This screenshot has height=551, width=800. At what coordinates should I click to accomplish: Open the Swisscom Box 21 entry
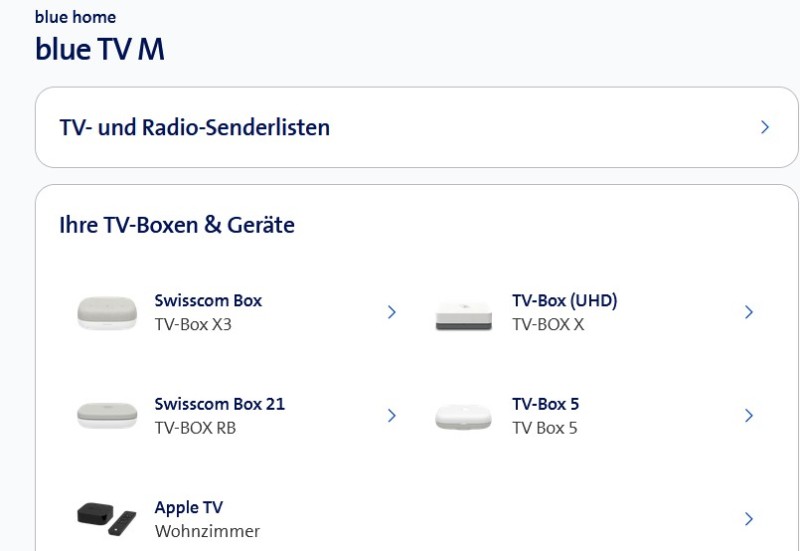[219, 404]
